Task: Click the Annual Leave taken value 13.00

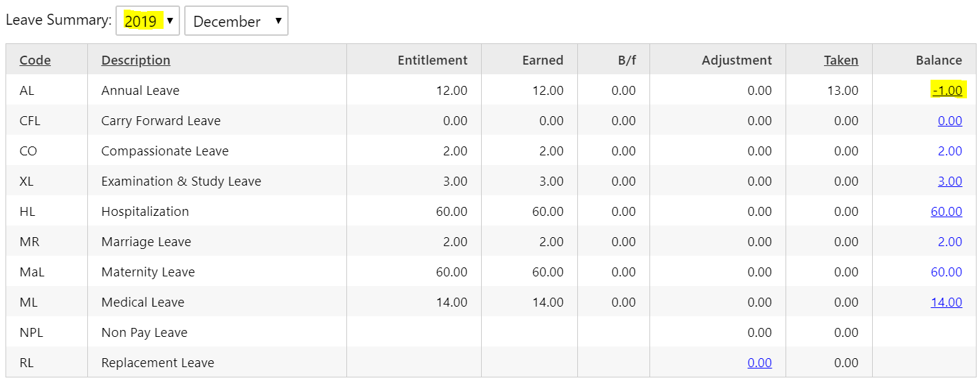Action: (842, 90)
